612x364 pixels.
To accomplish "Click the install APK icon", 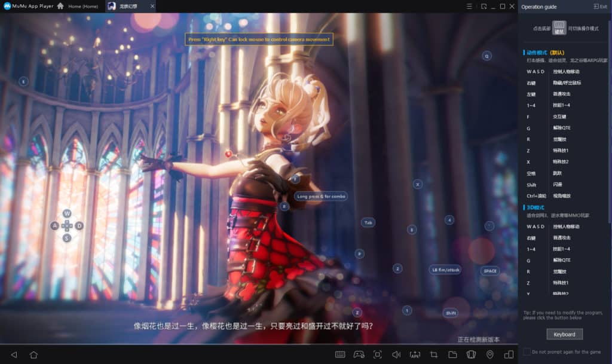I will 415,354.
